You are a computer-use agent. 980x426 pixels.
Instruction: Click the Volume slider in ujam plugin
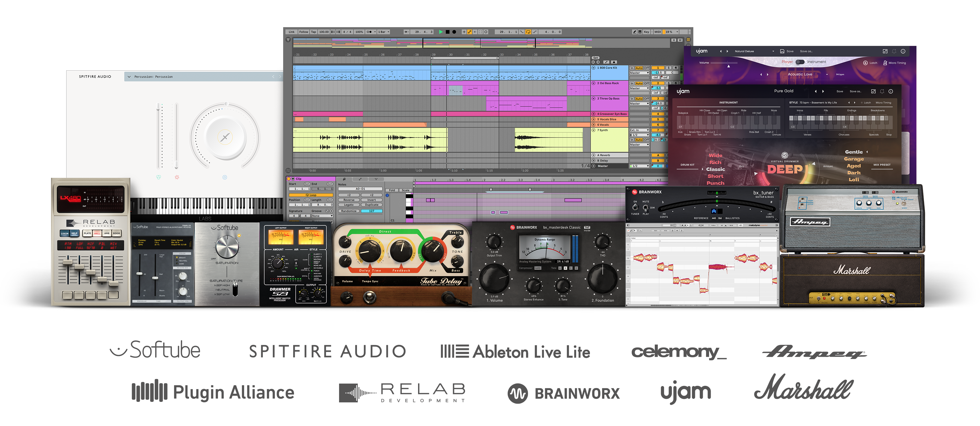pos(729,63)
